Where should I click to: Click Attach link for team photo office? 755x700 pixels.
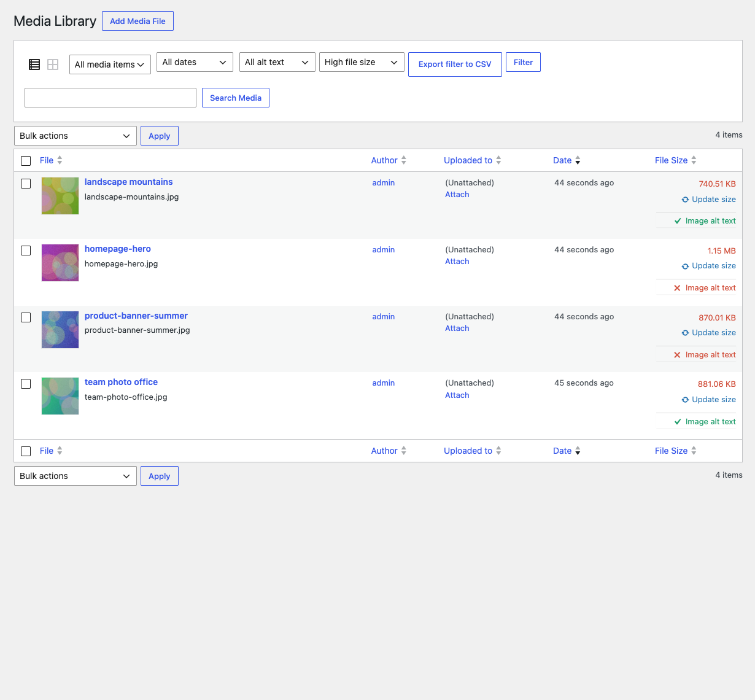click(457, 395)
